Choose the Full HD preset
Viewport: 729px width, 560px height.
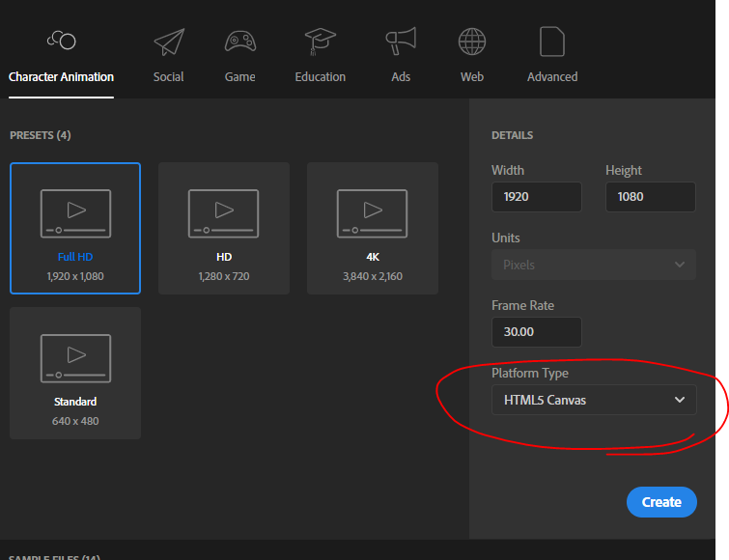(x=75, y=228)
